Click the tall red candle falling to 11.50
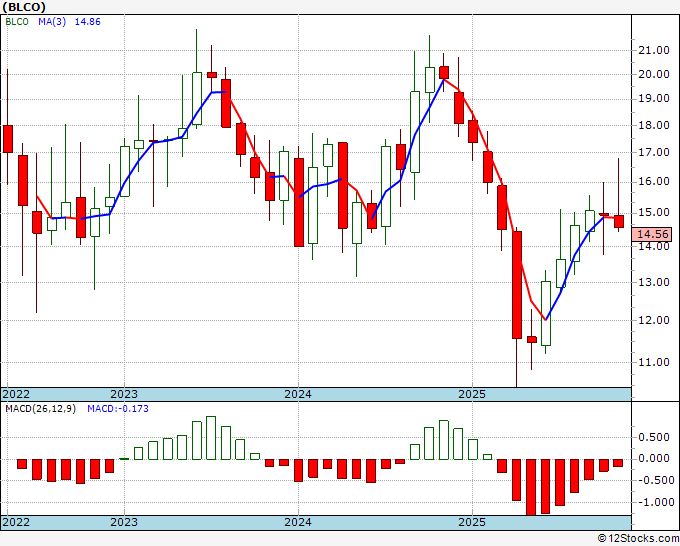The height and width of the screenshot is (546, 680). (x=517, y=285)
